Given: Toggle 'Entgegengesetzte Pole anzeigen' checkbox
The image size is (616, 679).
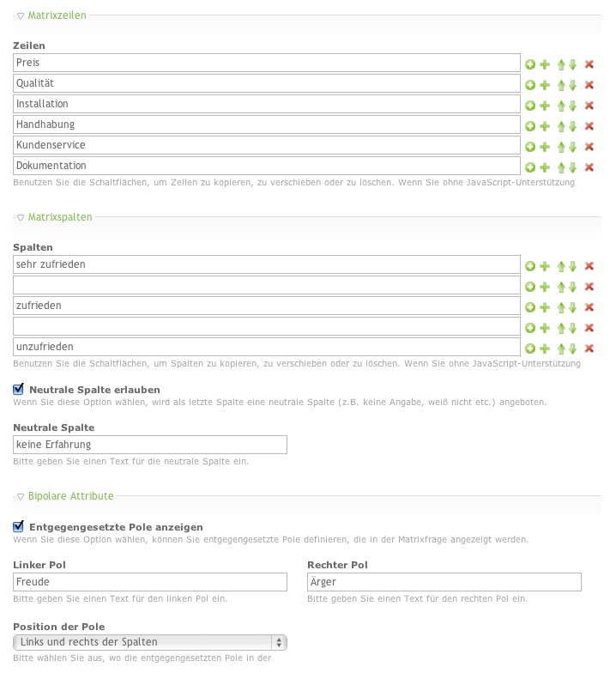Looking at the screenshot, I should 19,526.
